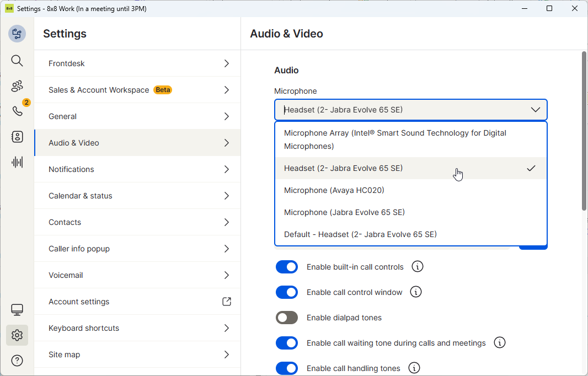Show info for call handling tones

click(414, 368)
